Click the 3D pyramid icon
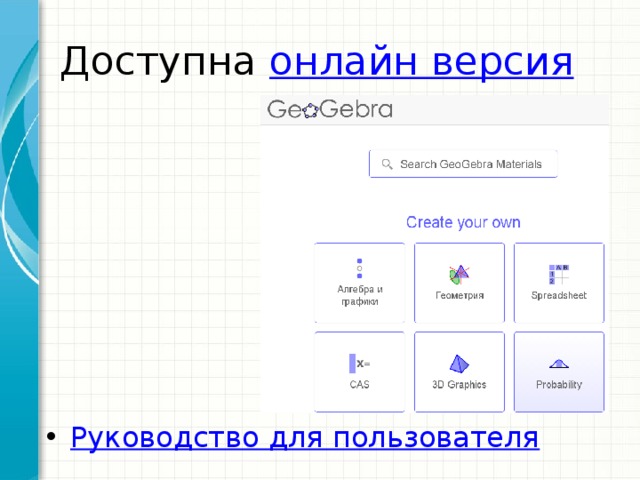Viewport: 640px width, 480px height. tap(459, 363)
